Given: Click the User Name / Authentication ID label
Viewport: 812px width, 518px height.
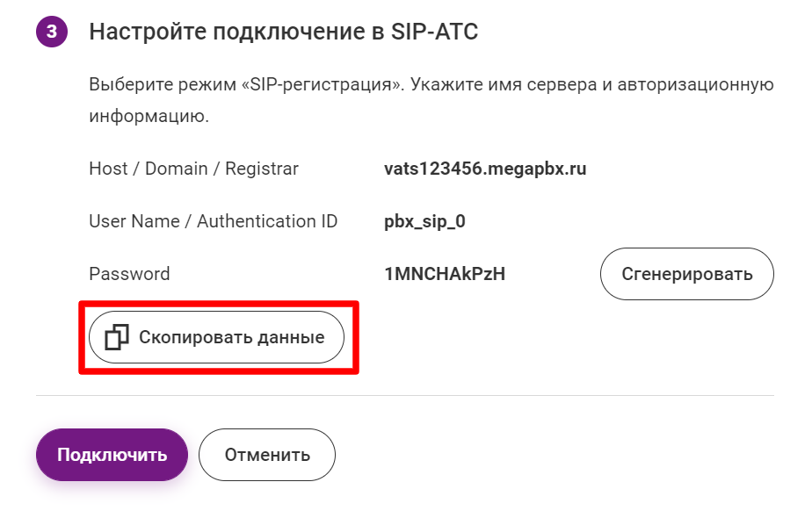Looking at the screenshot, I should pyautogui.click(x=213, y=221).
